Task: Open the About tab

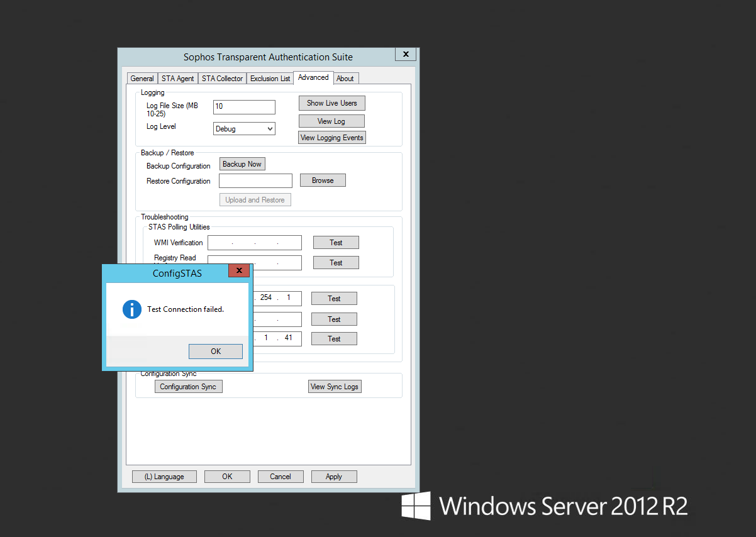Action: point(345,79)
